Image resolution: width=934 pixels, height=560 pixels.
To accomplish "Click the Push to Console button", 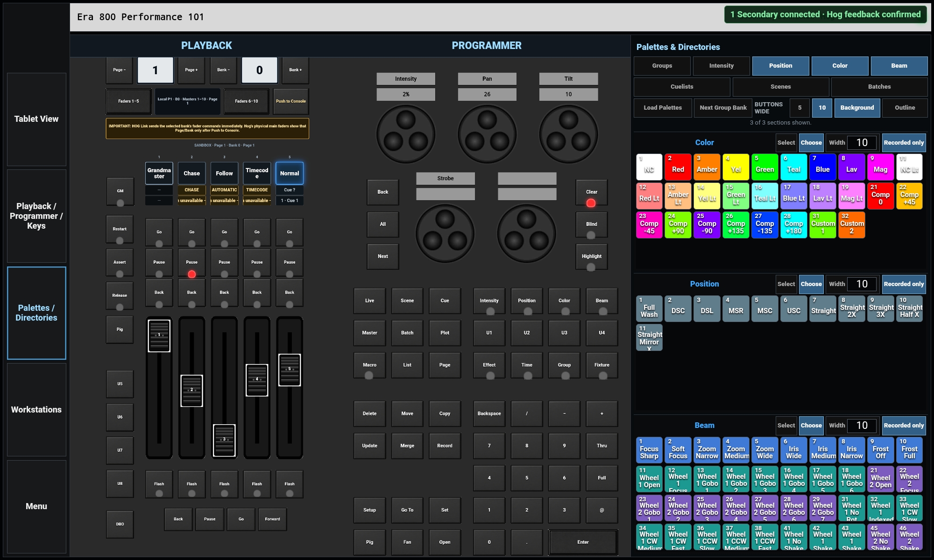I will coord(291,101).
